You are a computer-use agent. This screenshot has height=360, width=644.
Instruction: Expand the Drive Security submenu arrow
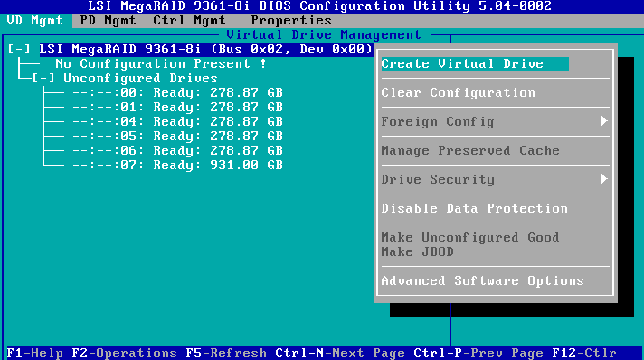point(604,179)
